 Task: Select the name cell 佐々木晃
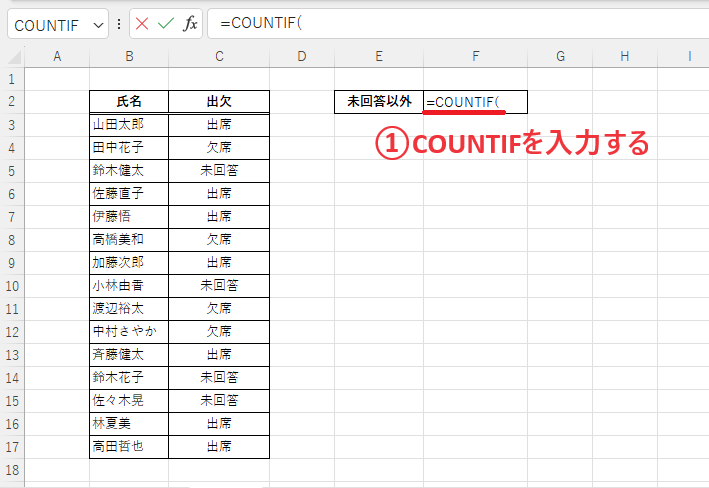tap(129, 401)
